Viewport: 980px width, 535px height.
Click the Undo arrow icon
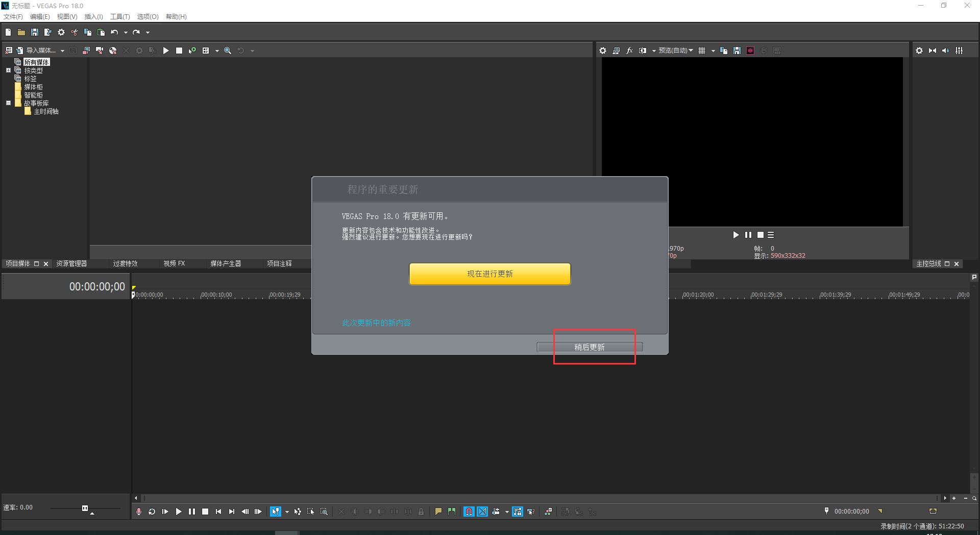tap(115, 32)
